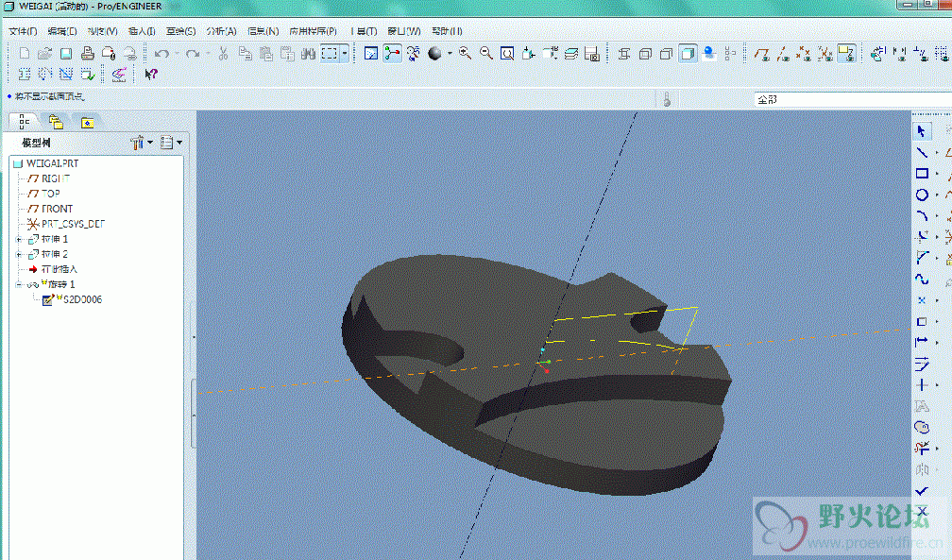
Task: Toggle coordinate systems display
Action: click(825, 54)
